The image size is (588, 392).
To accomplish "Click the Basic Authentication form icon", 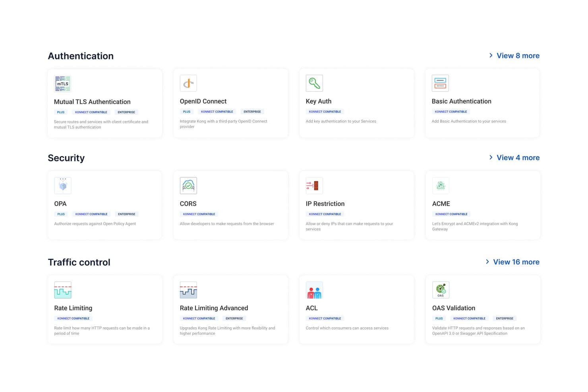I will click(x=440, y=83).
